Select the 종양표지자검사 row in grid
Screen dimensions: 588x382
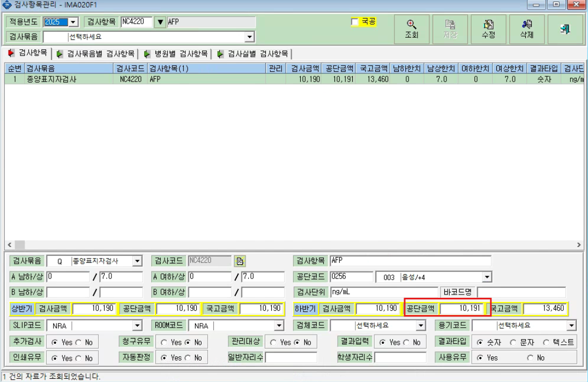tap(294, 79)
